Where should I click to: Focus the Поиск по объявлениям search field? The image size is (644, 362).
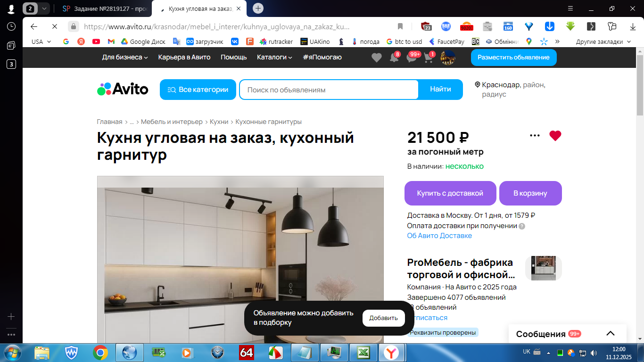[x=329, y=90]
